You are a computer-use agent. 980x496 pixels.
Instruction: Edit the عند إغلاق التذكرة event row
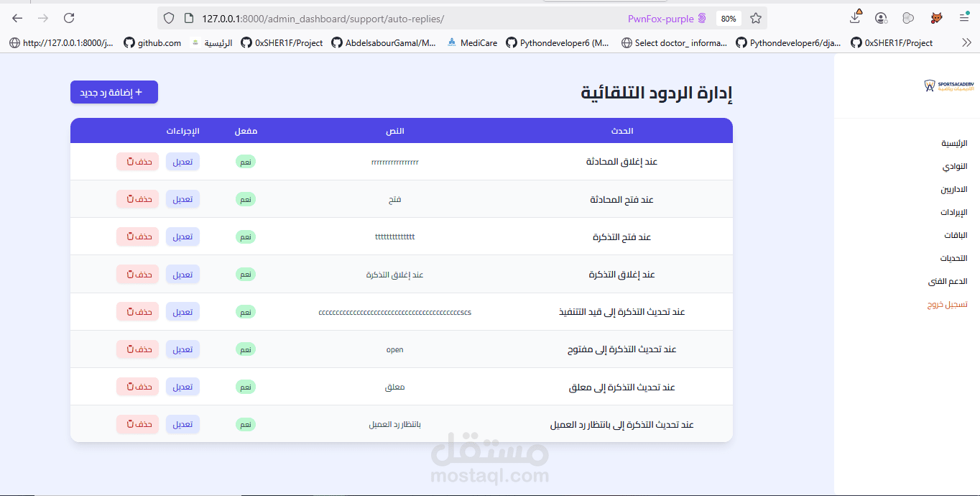click(x=182, y=274)
